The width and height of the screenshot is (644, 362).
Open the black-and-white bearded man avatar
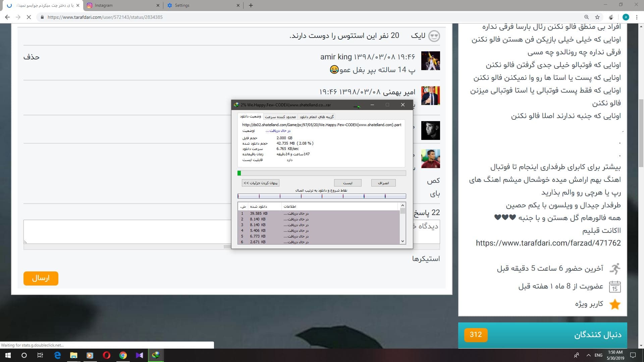430,131
